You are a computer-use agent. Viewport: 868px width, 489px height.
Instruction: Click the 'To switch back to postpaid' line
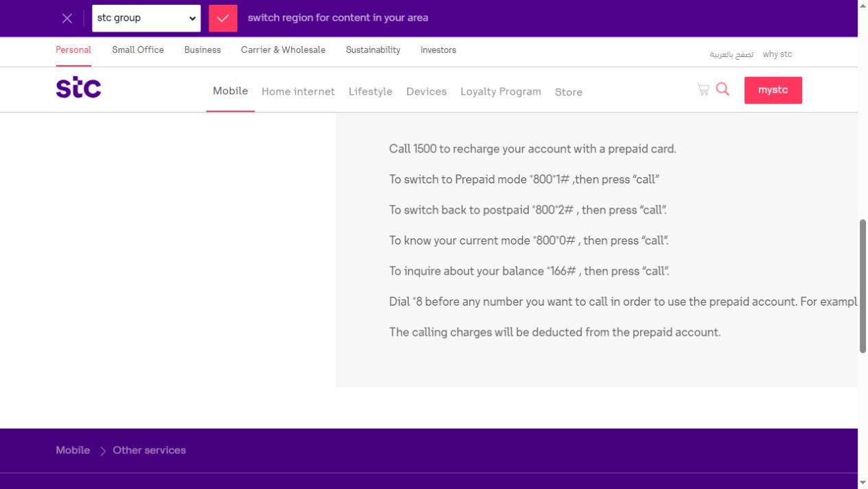tap(528, 210)
